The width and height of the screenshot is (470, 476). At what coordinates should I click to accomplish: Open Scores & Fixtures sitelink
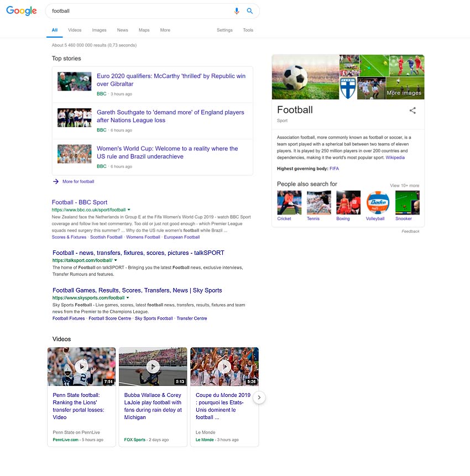[69, 237]
